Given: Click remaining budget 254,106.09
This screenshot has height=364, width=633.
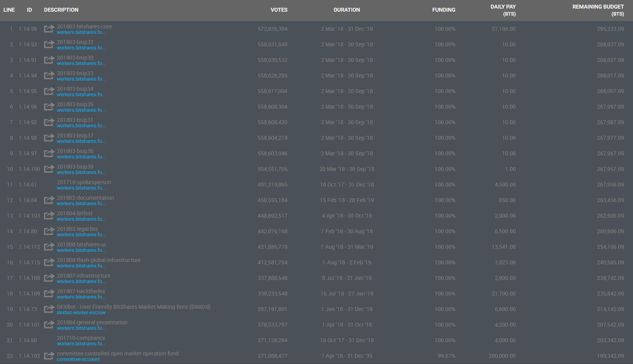Looking at the screenshot, I should 610,247.
